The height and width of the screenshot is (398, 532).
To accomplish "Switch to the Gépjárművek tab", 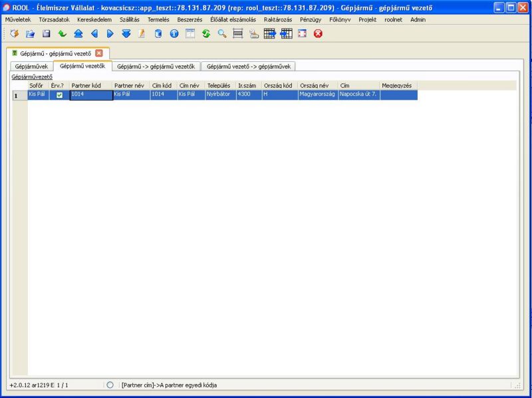I will click(x=32, y=67).
